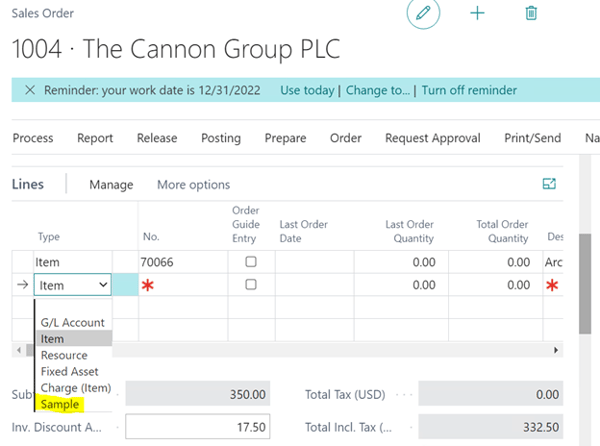Choose the blank Type option
Image resolution: width=600 pixels, height=446 pixels.
point(74,307)
